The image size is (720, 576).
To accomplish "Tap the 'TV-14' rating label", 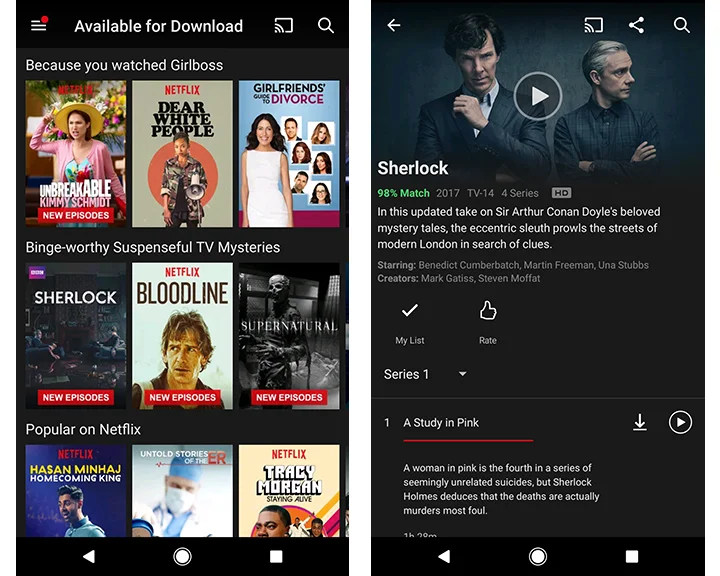I will pyautogui.click(x=480, y=193).
